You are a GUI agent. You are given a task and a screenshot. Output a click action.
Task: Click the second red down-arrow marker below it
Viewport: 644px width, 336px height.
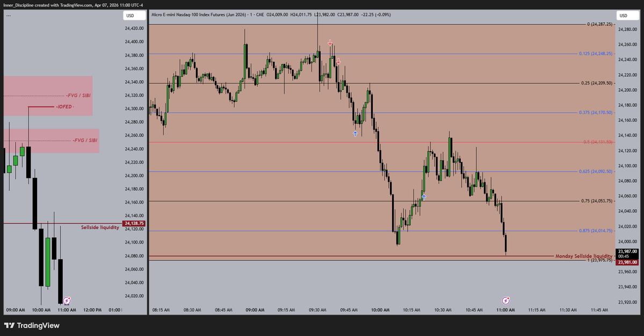tap(338, 61)
